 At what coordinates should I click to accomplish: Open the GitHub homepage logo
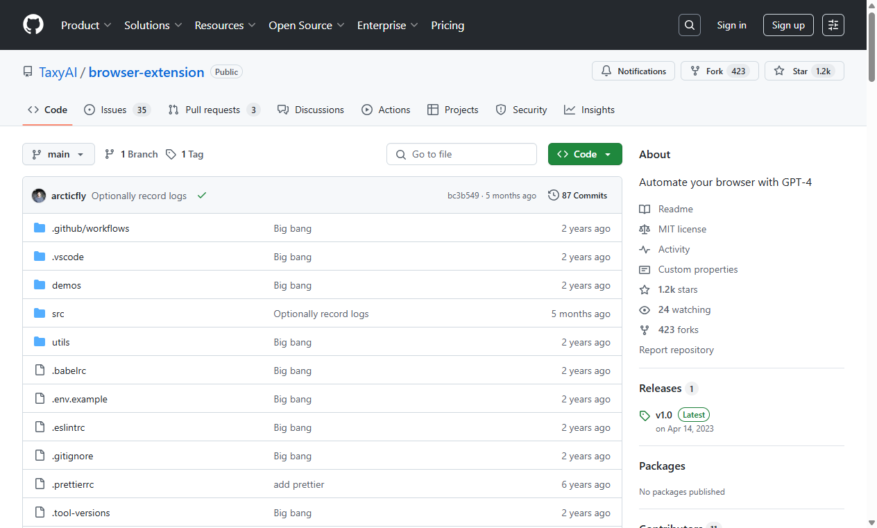33,25
